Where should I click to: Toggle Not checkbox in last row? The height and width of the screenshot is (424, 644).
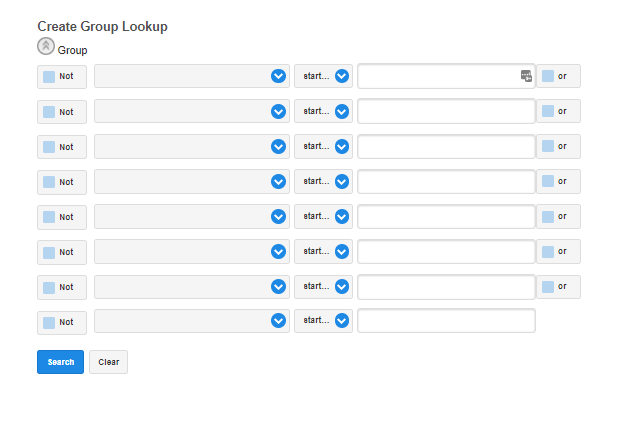point(49,321)
